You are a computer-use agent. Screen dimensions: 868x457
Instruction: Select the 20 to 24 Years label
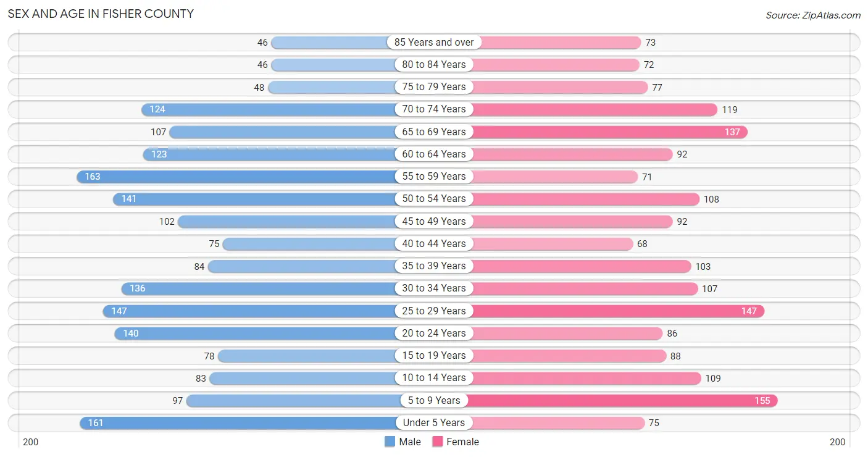[x=434, y=333]
